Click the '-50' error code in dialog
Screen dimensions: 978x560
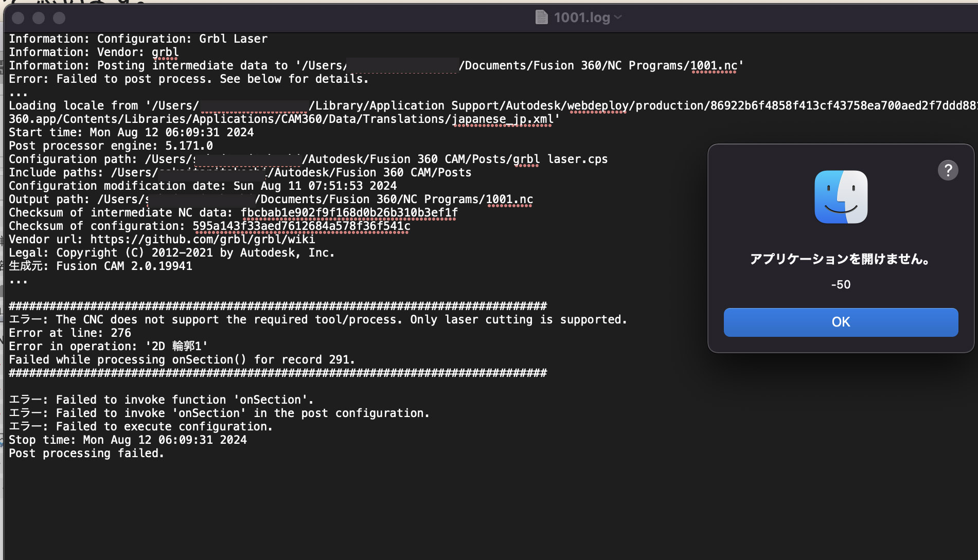(x=841, y=284)
